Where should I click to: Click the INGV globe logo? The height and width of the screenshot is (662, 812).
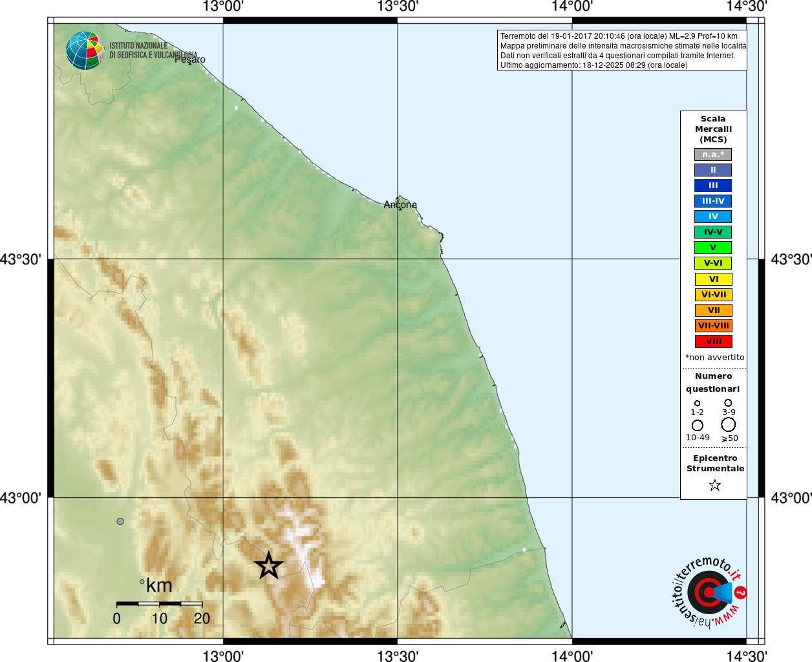(x=85, y=50)
